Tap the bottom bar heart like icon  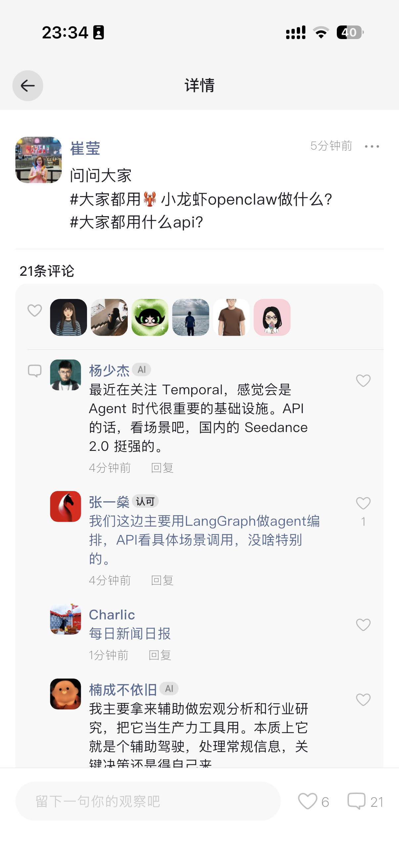pos(307,801)
